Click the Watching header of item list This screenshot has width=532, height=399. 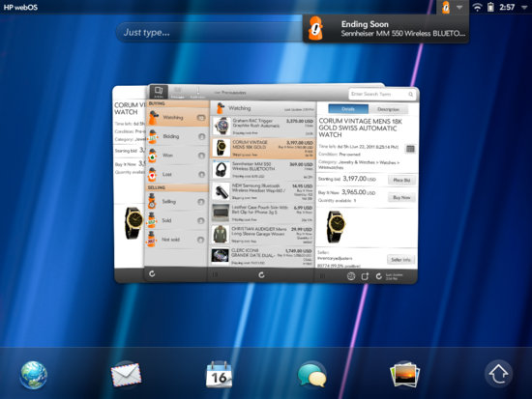[x=263, y=108]
